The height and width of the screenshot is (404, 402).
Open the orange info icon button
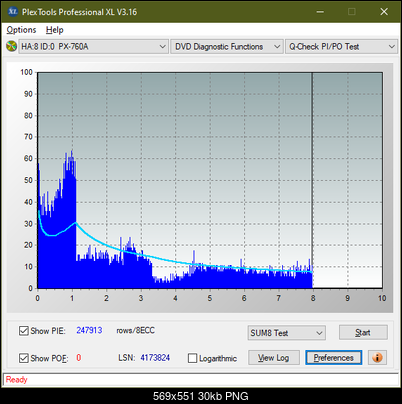point(377,358)
